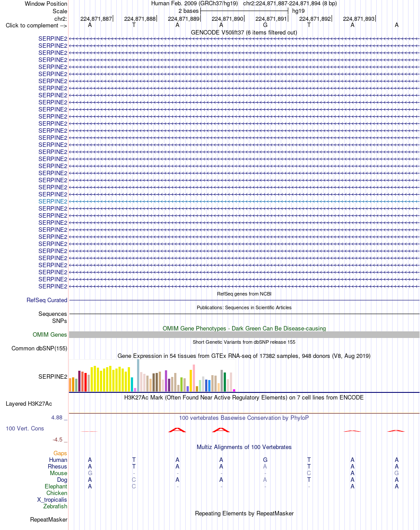Click the Common dbSNP(155) label
Image resolution: width=420 pixels, height=530 pixels.
coord(39,349)
